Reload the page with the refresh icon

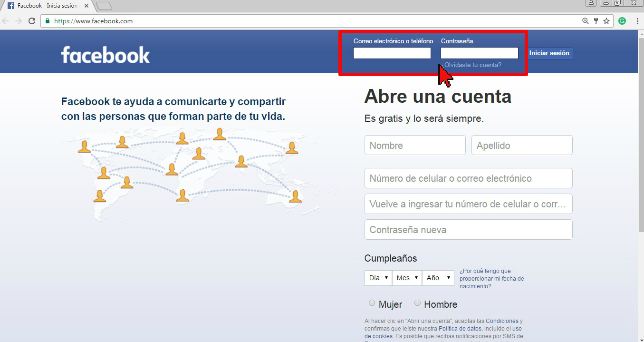pyautogui.click(x=32, y=21)
